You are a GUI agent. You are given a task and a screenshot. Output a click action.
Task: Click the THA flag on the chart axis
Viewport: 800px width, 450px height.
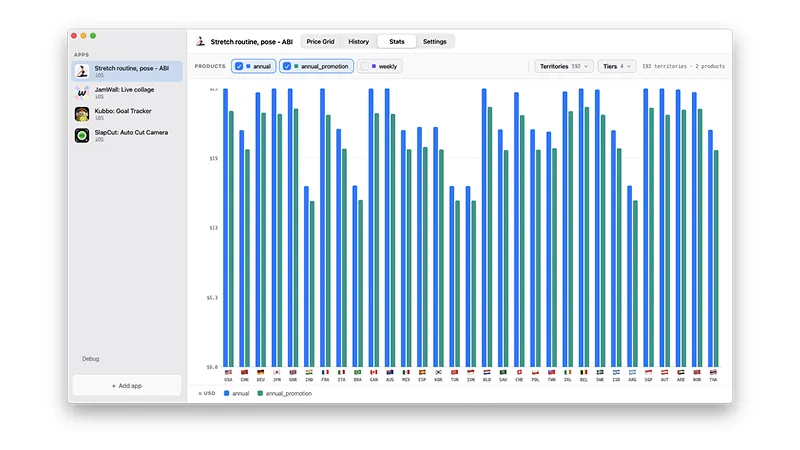(x=713, y=372)
